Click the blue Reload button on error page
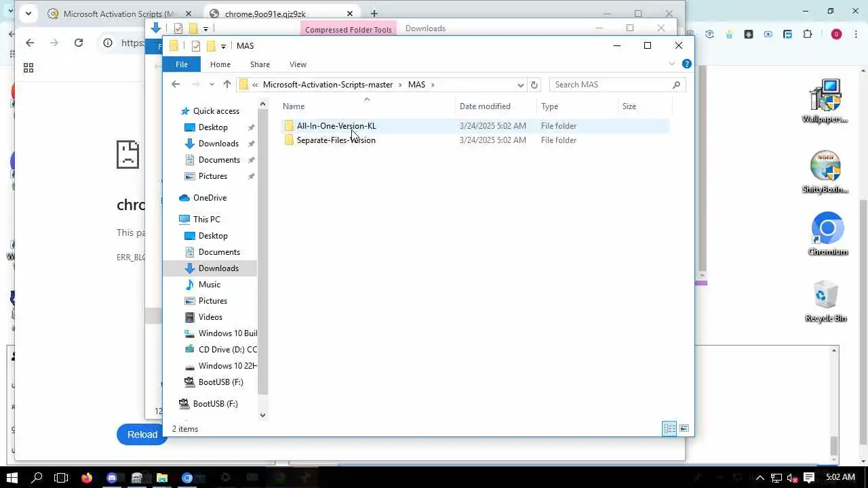Screen dimensions: 868x488 pyautogui.click(x=142, y=434)
